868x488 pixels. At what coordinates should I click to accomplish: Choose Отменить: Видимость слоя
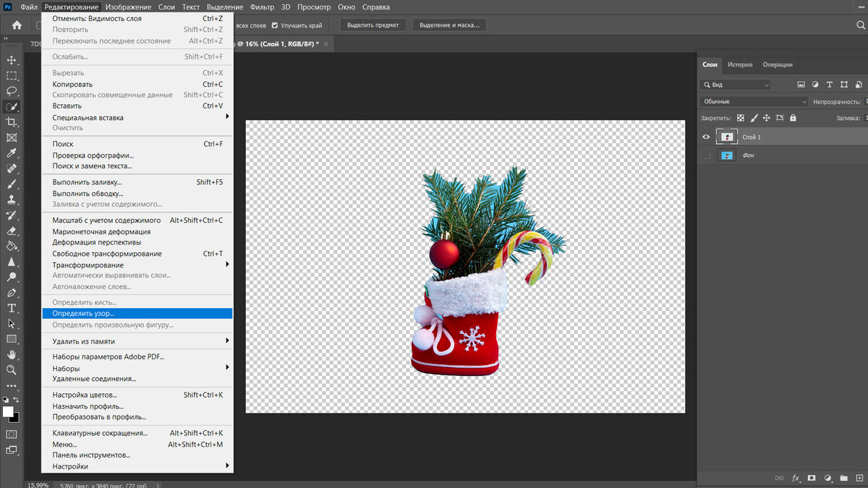pos(137,18)
